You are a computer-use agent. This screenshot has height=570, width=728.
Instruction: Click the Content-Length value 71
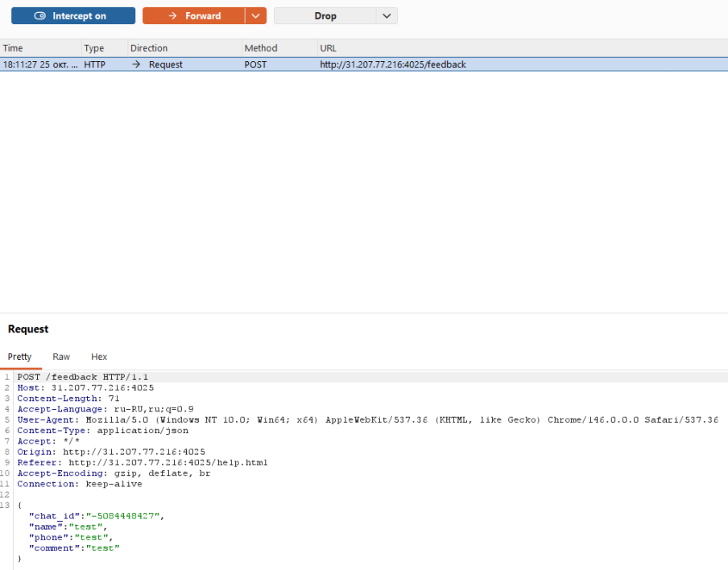click(x=114, y=399)
